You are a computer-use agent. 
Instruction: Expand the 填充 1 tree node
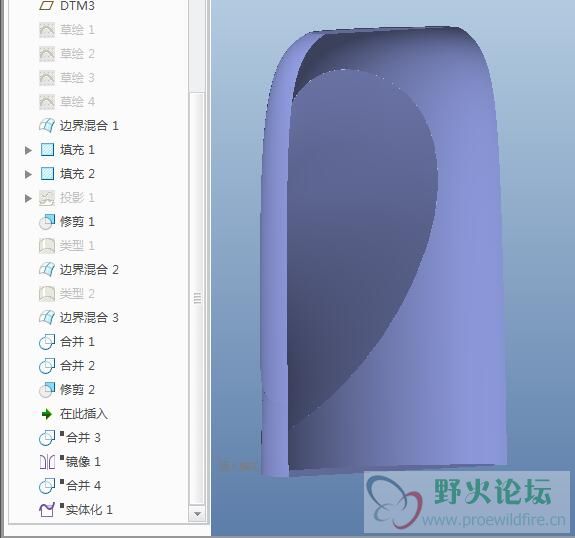tap(28, 150)
